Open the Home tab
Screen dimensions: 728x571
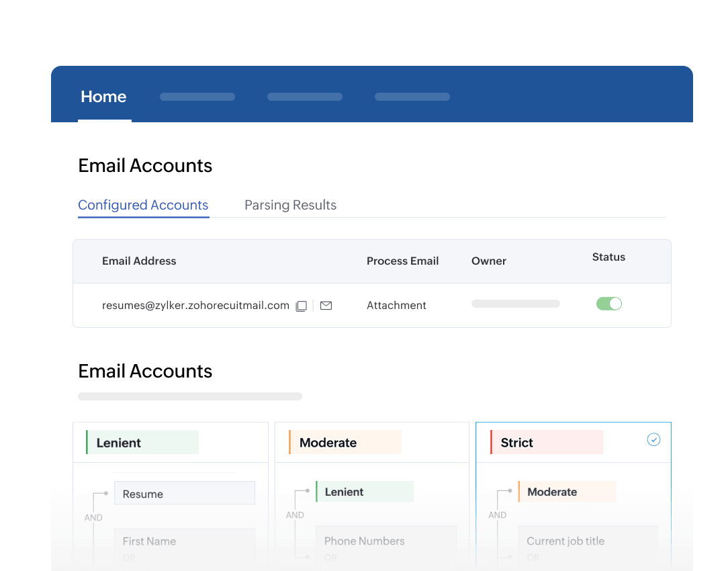coord(103,97)
